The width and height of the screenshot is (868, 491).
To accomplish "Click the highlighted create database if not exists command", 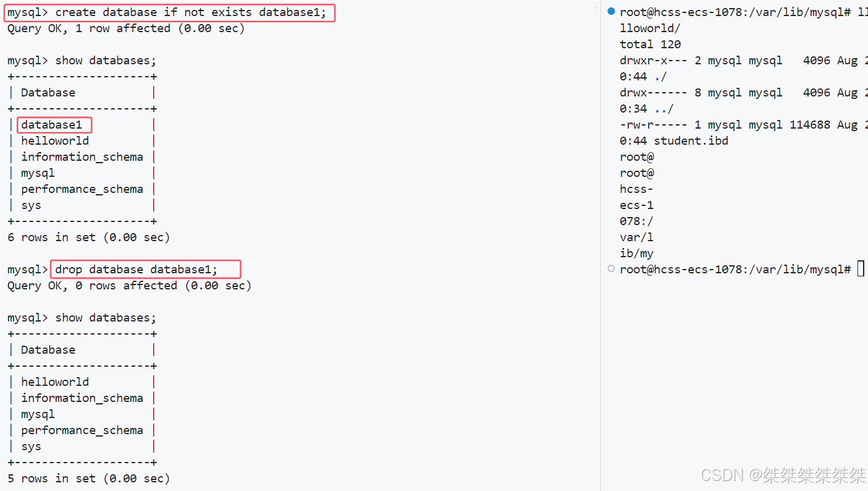I will 169,12.
